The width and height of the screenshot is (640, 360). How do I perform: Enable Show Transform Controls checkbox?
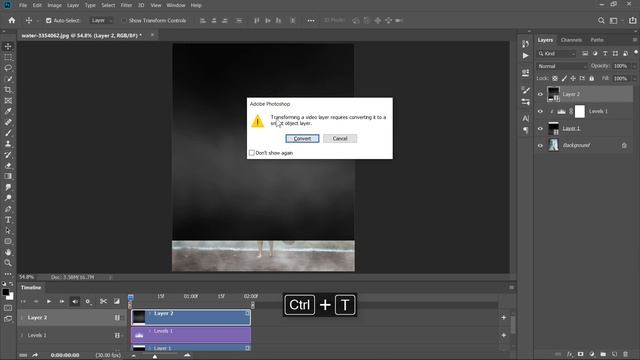click(x=124, y=20)
